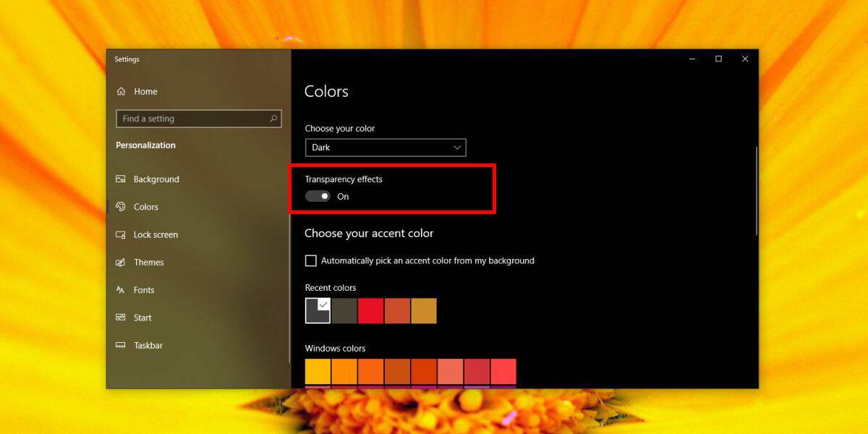
Task: Pick the brownish-gray recent color swatch
Action: (x=344, y=311)
